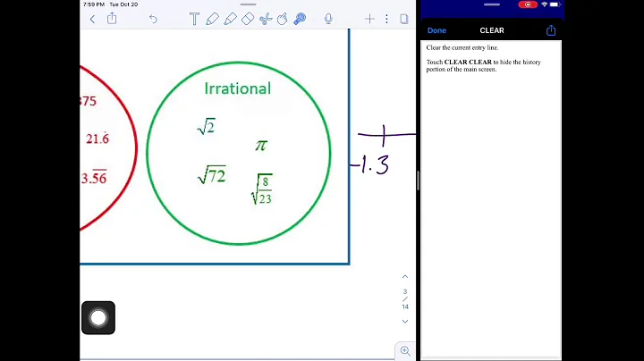Click the π symbol in the circle
The width and height of the screenshot is (644, 361).
click(x=261, y=145)
